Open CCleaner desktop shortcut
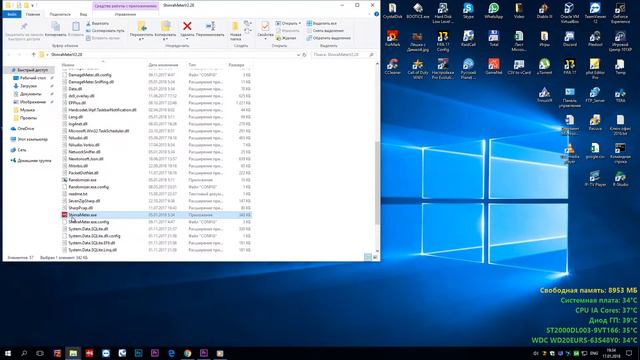This screenshot has width=640, height=360. tap(392, 67)
